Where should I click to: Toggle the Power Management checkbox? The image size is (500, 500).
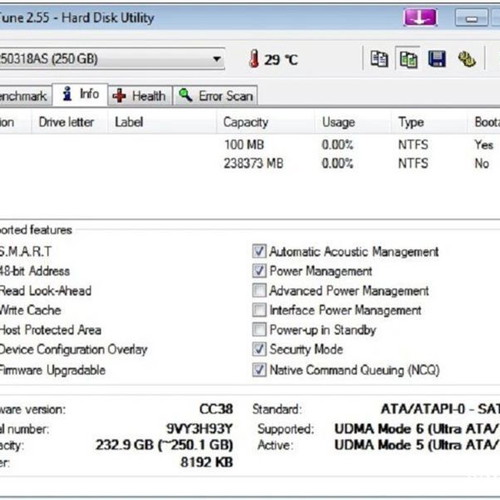(259, 271)
